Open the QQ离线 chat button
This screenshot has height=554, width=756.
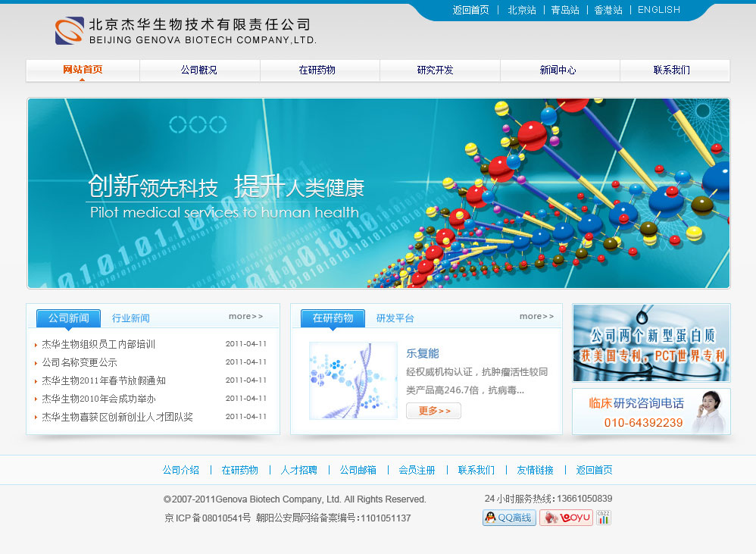509,518
